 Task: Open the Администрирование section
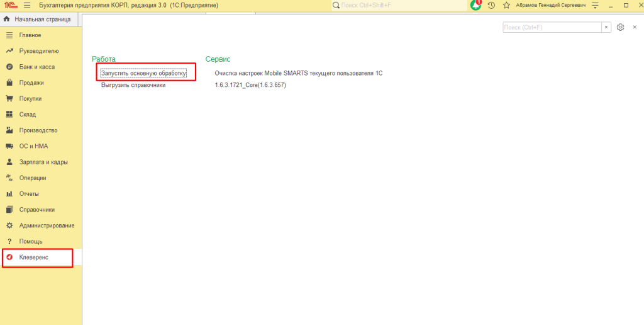(x=47, y=225)
